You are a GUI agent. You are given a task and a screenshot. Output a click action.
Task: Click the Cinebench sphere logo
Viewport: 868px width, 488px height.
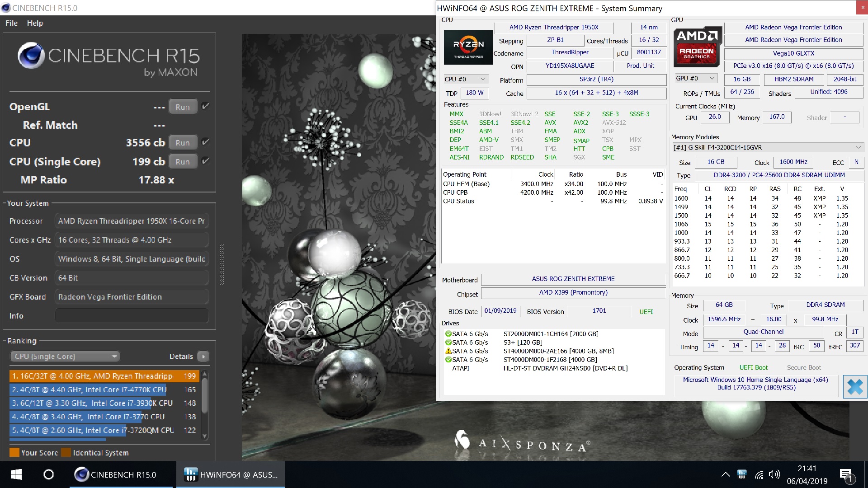[x=31, y=56]
